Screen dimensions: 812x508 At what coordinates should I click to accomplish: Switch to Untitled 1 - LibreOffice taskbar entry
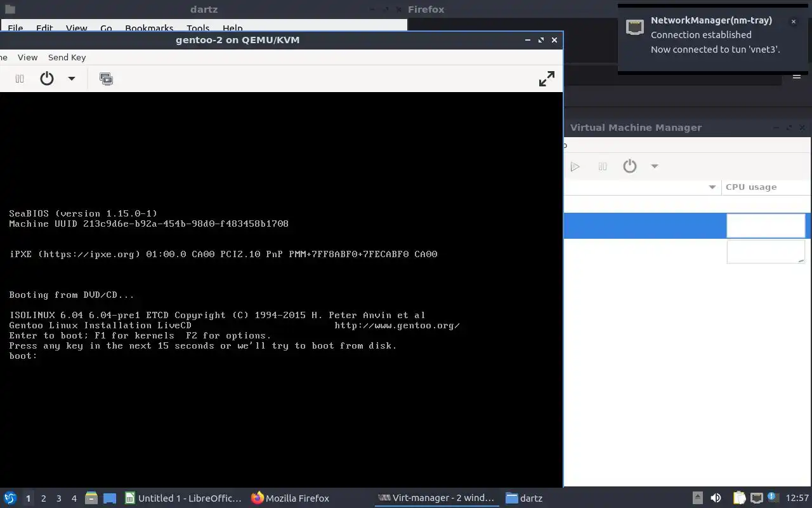[183, 498]
